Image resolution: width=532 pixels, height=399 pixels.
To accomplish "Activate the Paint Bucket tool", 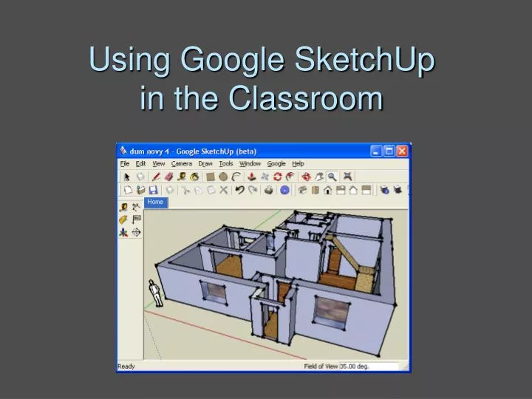I will 194,177.
